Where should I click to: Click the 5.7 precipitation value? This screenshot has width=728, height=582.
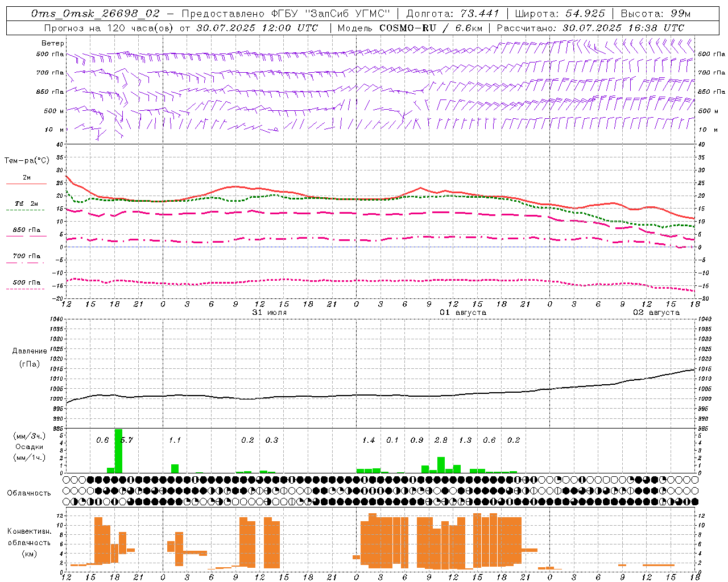point(127,440)
